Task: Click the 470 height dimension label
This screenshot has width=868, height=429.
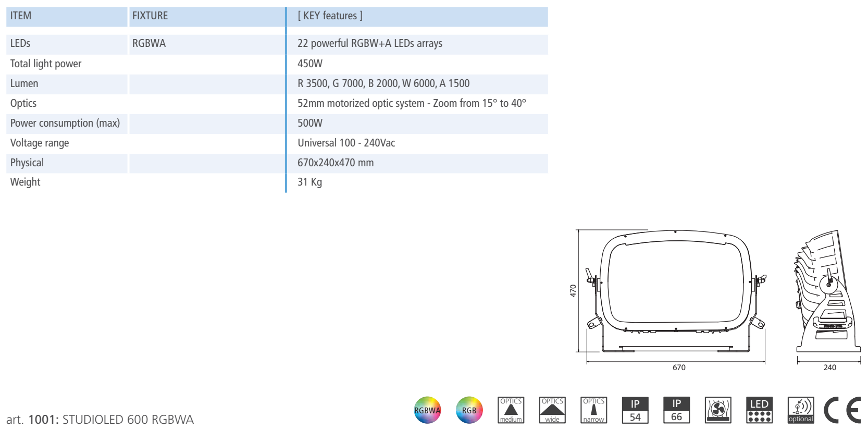Action: point(573,291)
